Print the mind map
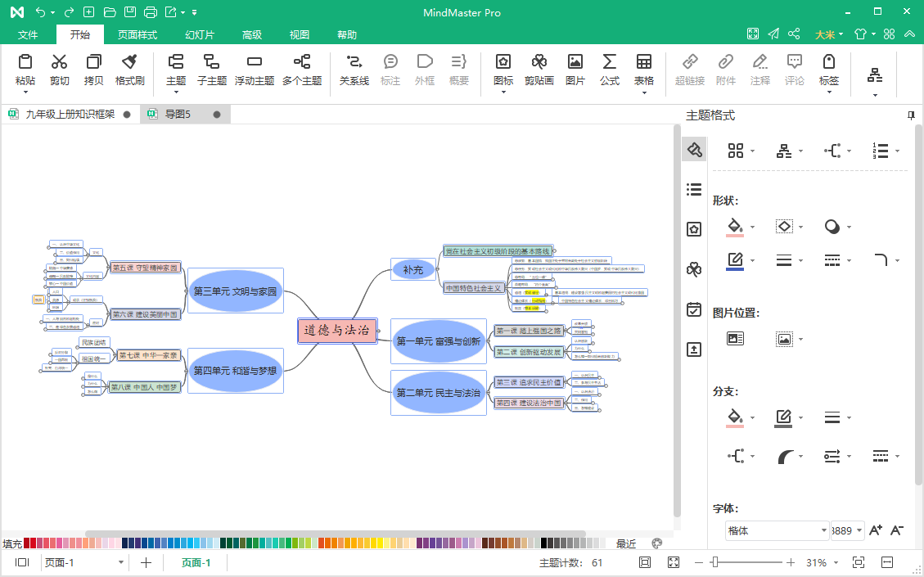 [x=151, y=11]
